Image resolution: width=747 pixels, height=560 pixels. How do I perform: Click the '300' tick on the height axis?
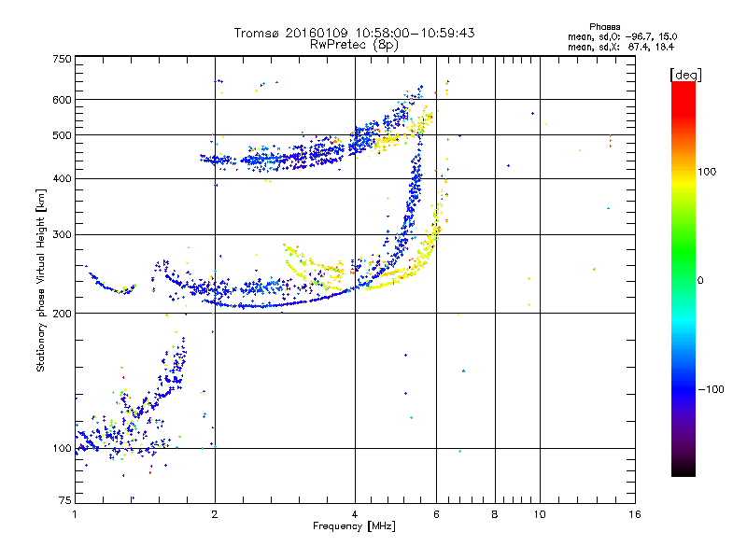(x=63, y=234)
